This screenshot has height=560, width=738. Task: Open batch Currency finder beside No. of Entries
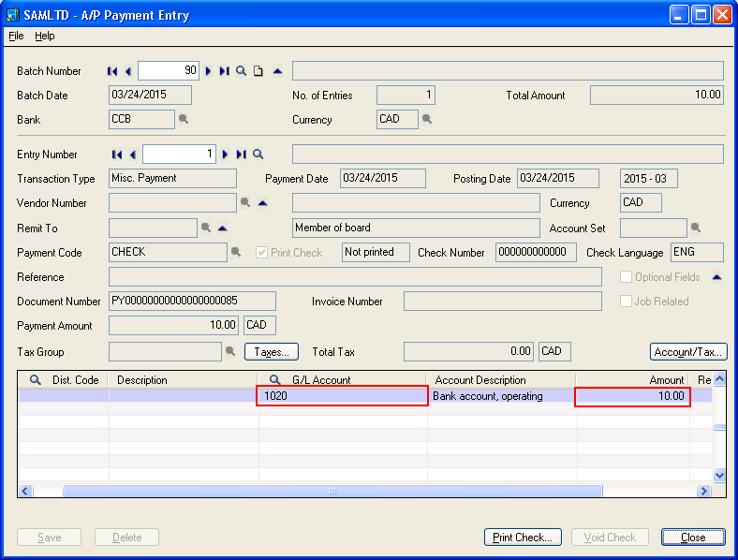pos(426,119)
